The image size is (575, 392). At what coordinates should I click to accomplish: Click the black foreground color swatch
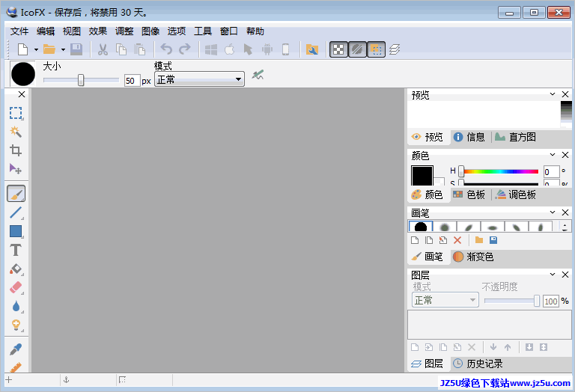pyautogui.click(x=422, y=176)
